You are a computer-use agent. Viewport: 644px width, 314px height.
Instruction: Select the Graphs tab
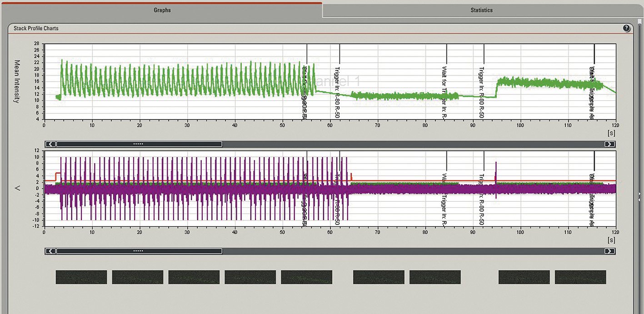point(162,10)
